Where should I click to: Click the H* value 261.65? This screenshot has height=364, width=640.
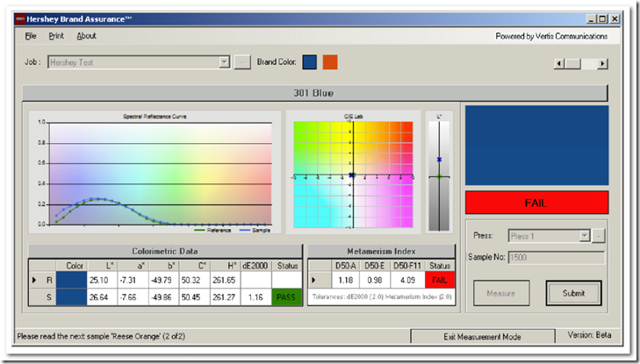point(225,280)
